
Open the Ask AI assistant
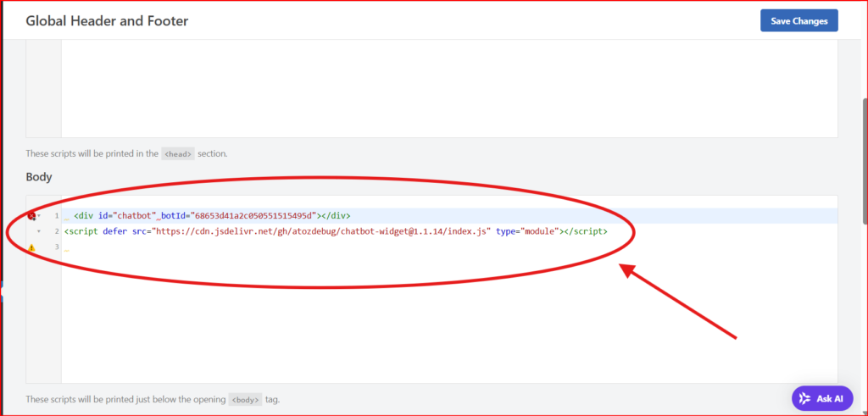pos(822,398)
